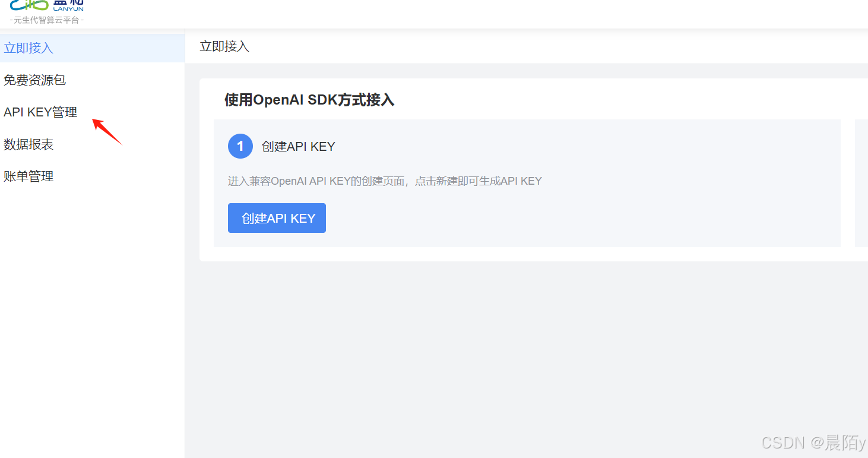Viewport: 868px width, 458px height.
Task: Click the API KEY creation instruction text
Action: pyautogui.click(x=385, y=181)
